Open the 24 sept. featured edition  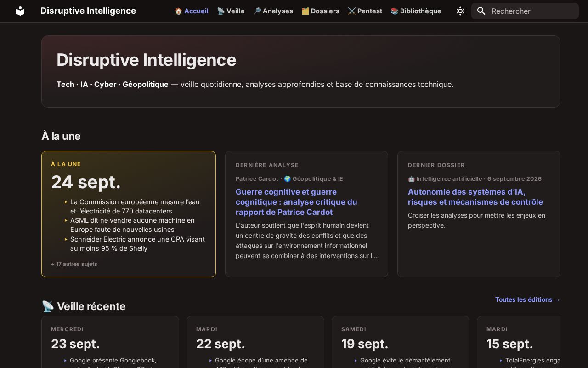[x=129, y=214]
